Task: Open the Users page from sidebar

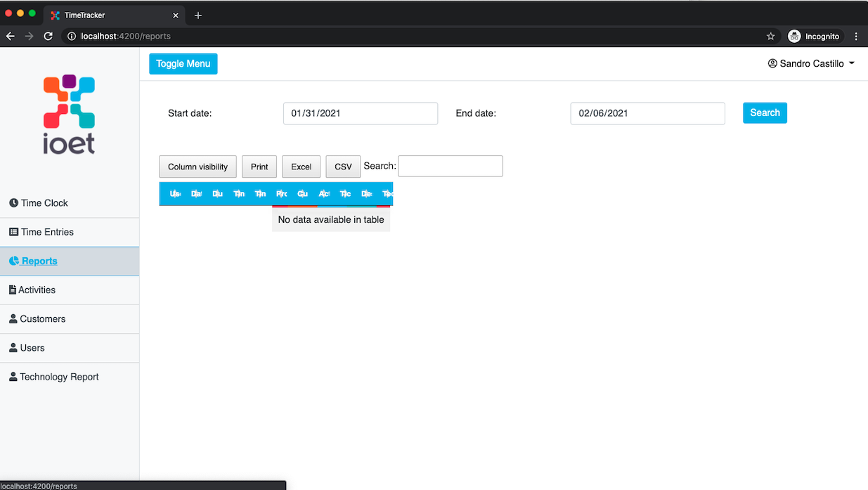Action: 70,348
